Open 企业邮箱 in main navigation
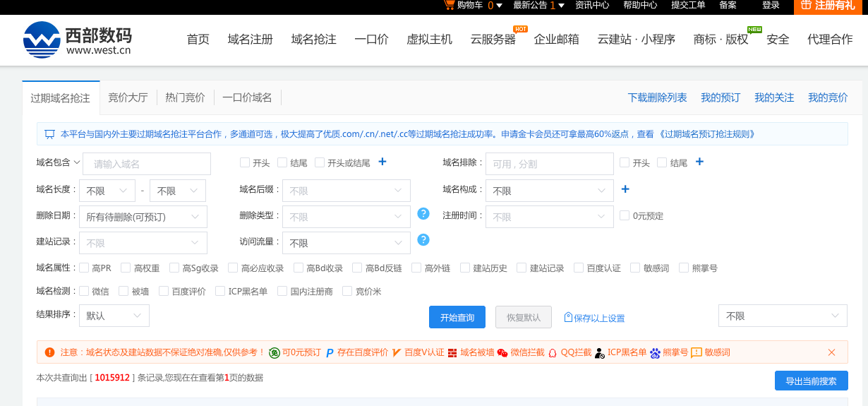The image size is (868, 406). [x=556, y=40]
